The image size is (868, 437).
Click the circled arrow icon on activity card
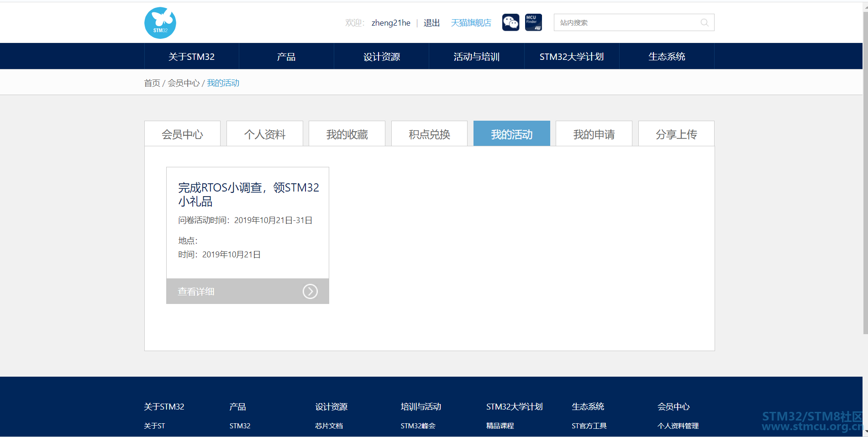310,291
